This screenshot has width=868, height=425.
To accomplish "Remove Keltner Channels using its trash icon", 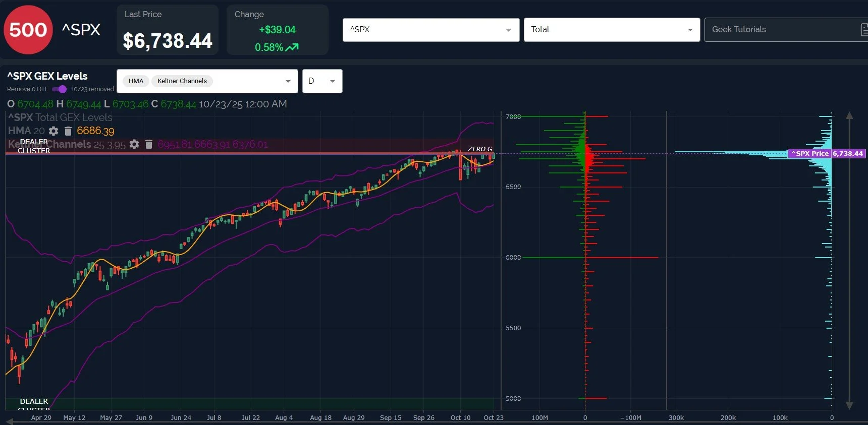I will point(149,144).
